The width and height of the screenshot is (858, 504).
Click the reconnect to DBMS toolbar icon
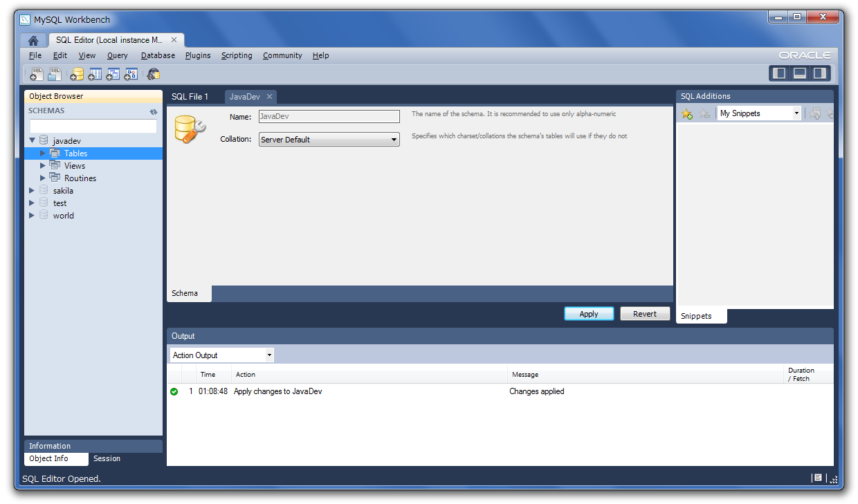(x=153, y=73)
